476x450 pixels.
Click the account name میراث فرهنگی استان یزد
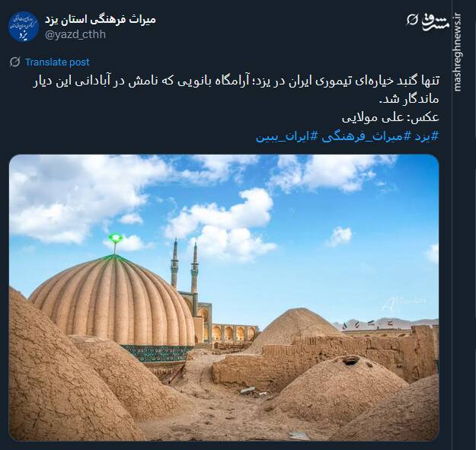click(101, 20)
